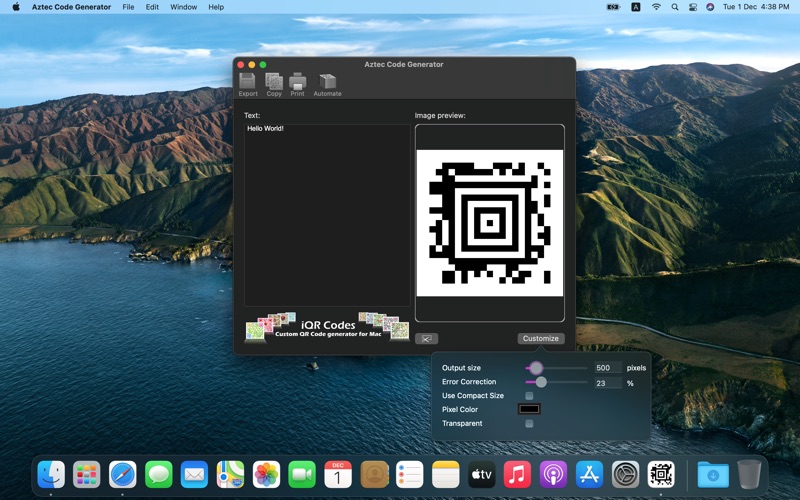The height and width of the screenshot is (500, 800).
Task: Open the Apple TV app in Dock
Action: tap(482, 475)
